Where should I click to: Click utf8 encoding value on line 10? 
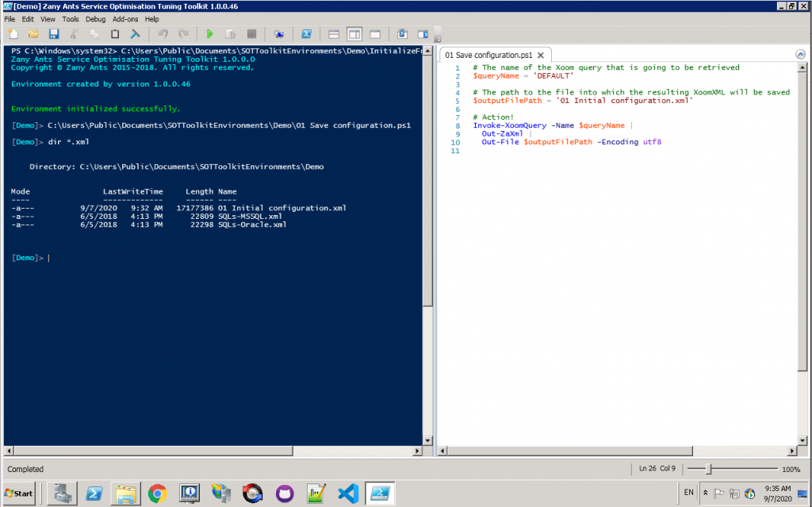click(652, 141)
